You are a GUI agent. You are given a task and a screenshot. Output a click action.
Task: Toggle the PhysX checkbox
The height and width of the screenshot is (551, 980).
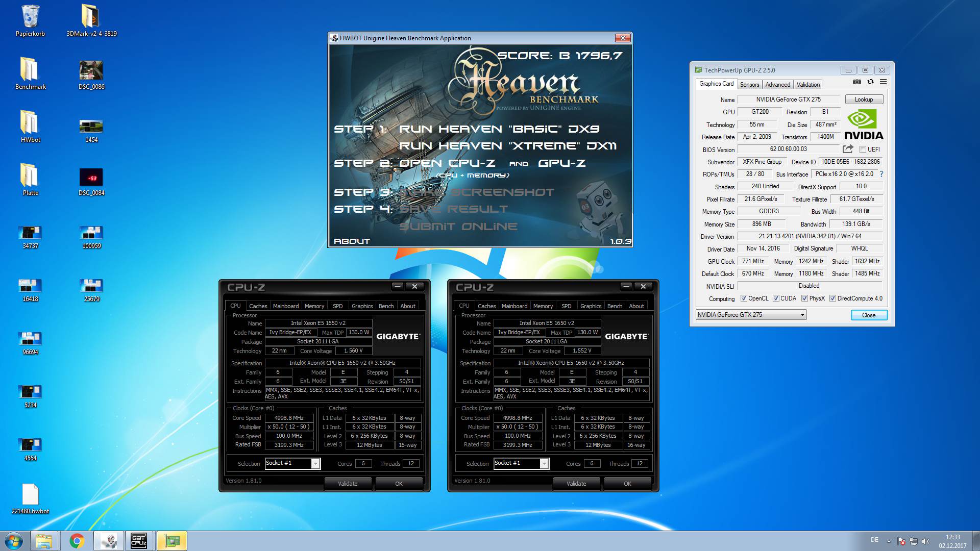[x=804, y=298]
